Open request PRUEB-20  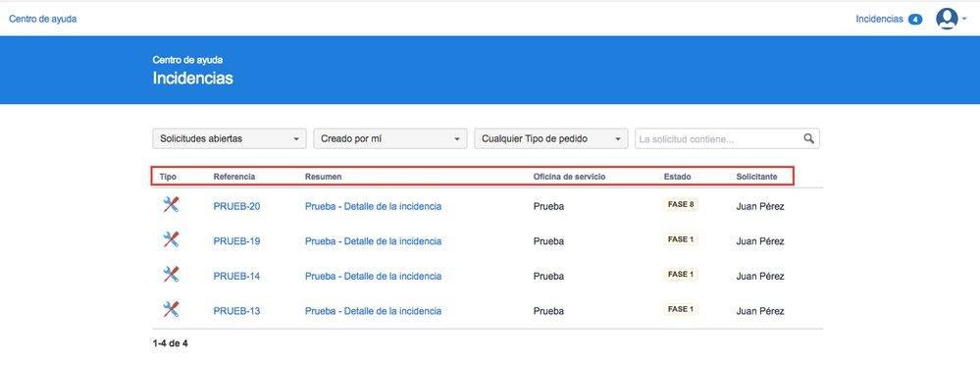(236, 206)
